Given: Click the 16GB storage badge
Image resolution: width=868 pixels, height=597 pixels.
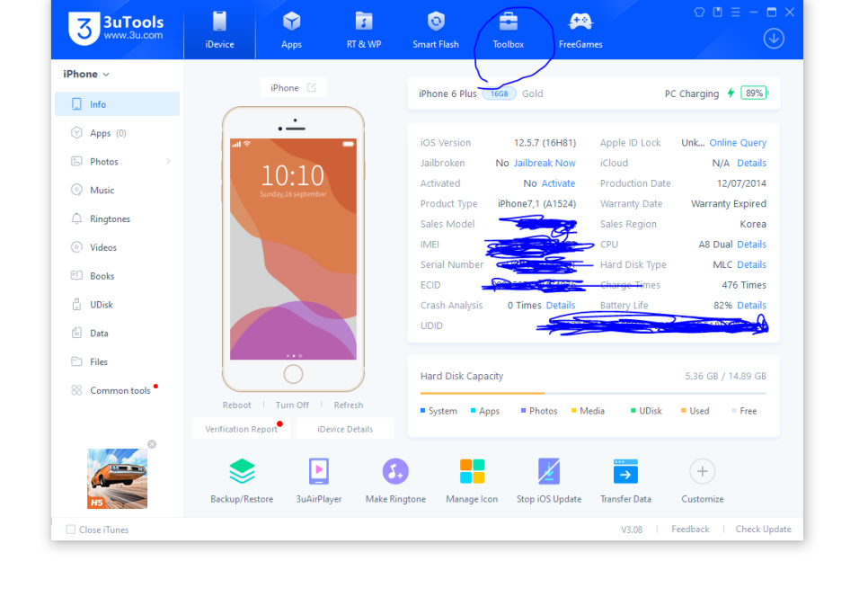Looking at the screenshot, I should (x=500, y=94).
